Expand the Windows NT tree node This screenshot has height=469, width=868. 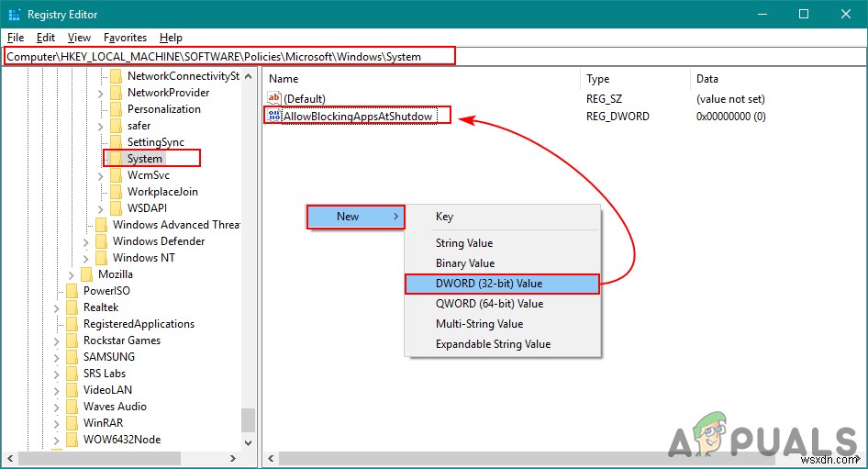point(86,259)
